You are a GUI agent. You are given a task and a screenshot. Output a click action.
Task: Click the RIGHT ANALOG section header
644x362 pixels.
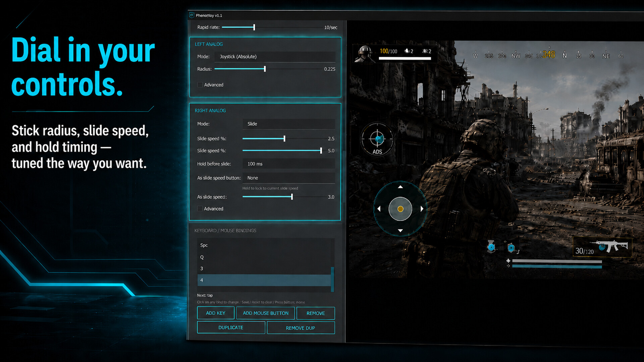(210, 111)
